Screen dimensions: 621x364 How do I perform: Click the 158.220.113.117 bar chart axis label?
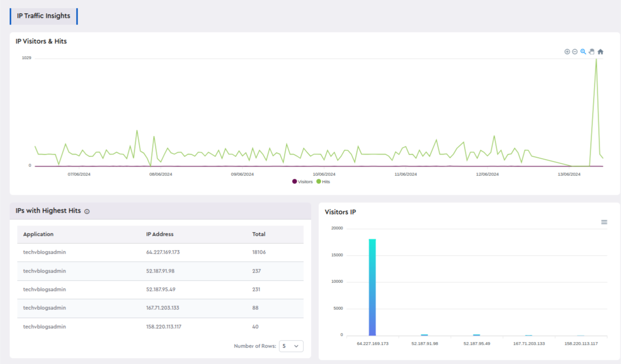[581, 343]
